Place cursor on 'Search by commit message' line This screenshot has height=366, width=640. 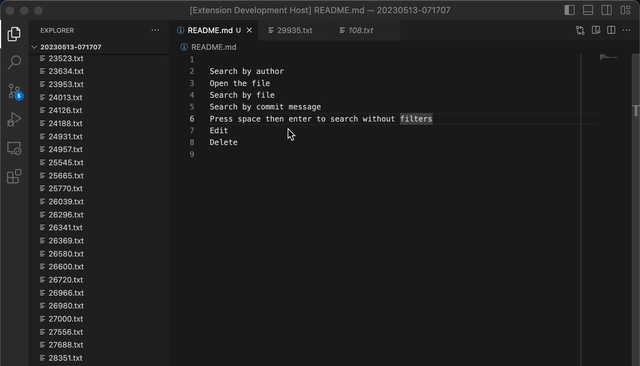click(x=265, y=107)
